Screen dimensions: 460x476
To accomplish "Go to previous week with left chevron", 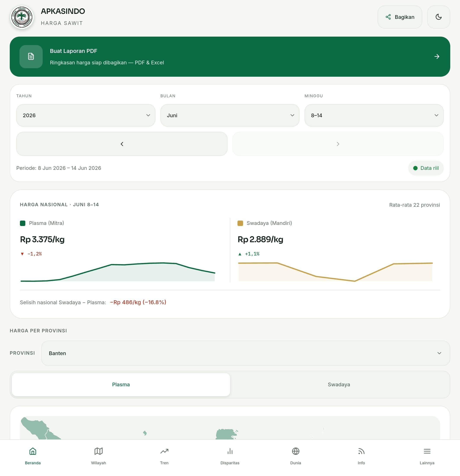I will (x=122, y=144).
